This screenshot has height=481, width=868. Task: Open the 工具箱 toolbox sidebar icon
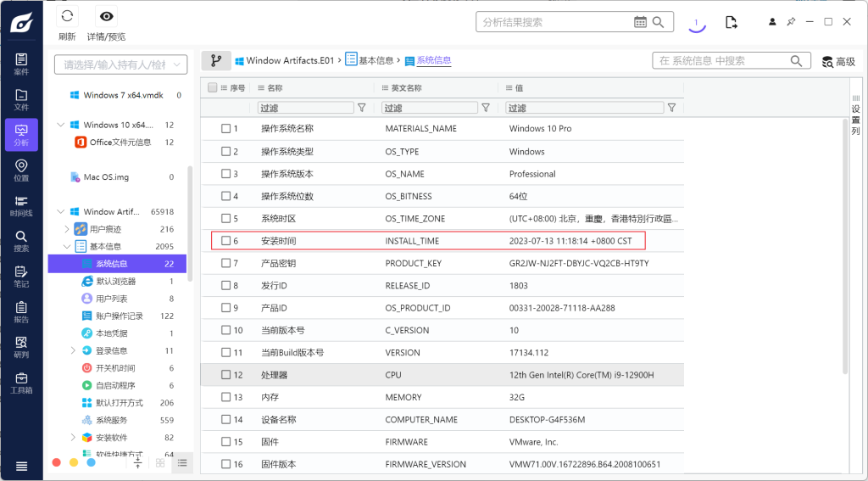21,383
